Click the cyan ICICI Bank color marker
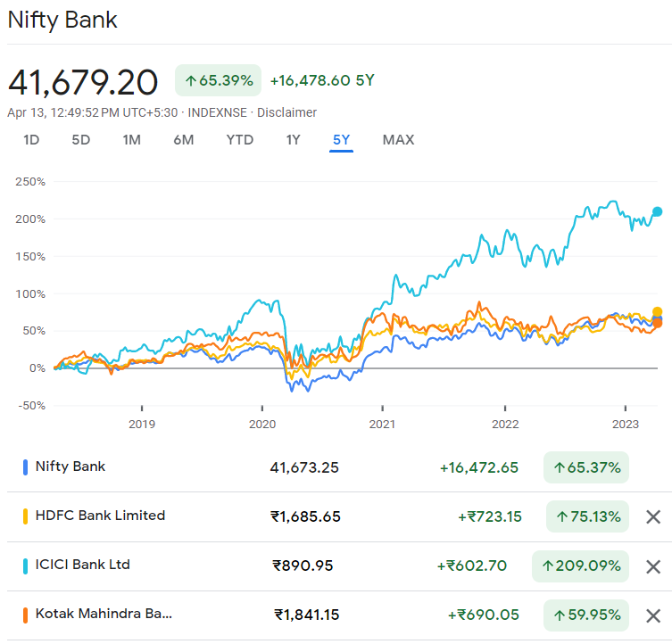The image size is (672, 644). (x=25, y=566)
